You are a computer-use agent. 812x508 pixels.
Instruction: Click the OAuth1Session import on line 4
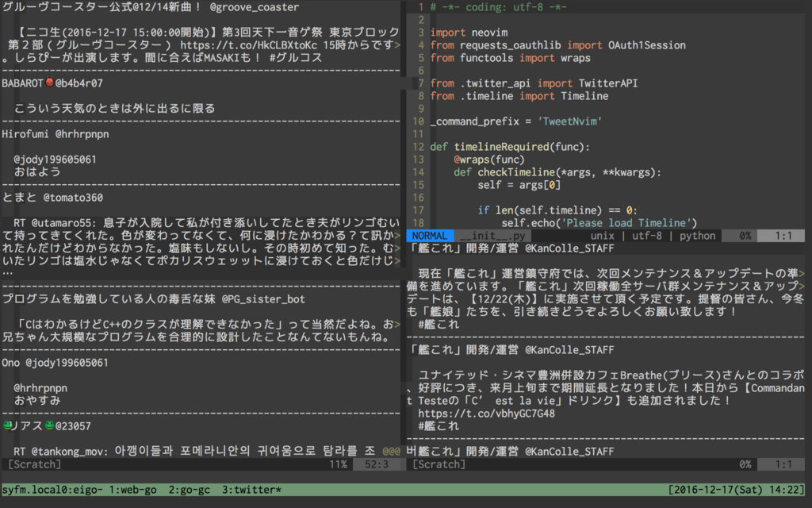tap(647, 45)
